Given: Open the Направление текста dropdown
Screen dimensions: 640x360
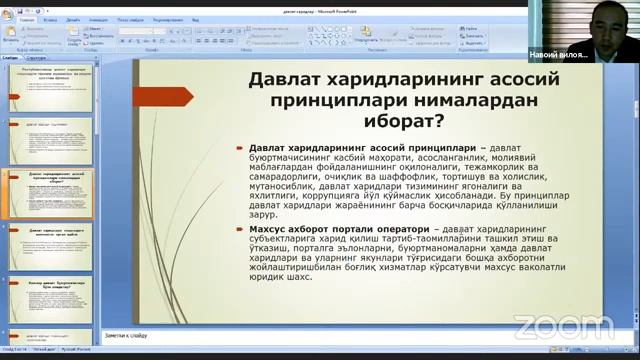Looking at the screenshot, I should pyautogui.click(x=268, y=29).
